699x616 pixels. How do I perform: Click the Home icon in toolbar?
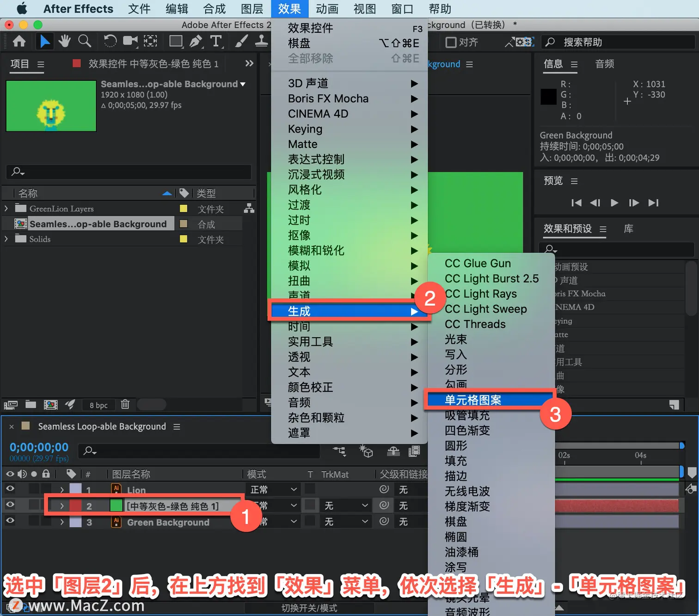click(x=19, y=42)
